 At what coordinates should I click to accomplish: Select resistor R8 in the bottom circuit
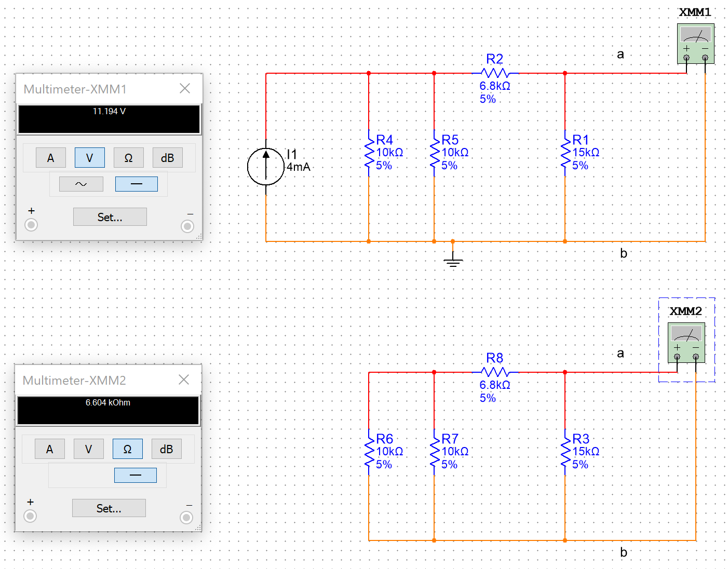click(x=495, y=372)
